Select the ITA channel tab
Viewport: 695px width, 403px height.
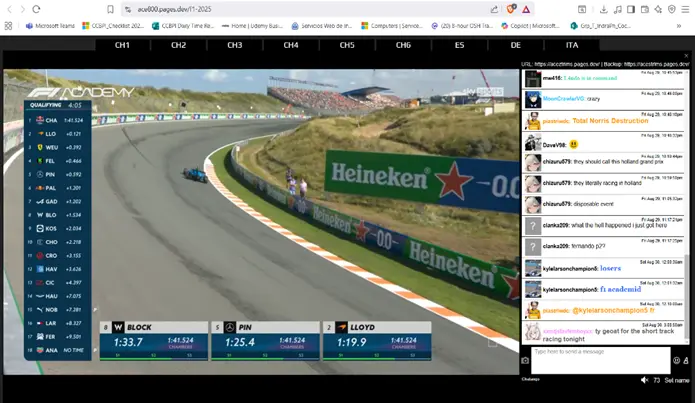pos(572,45)
